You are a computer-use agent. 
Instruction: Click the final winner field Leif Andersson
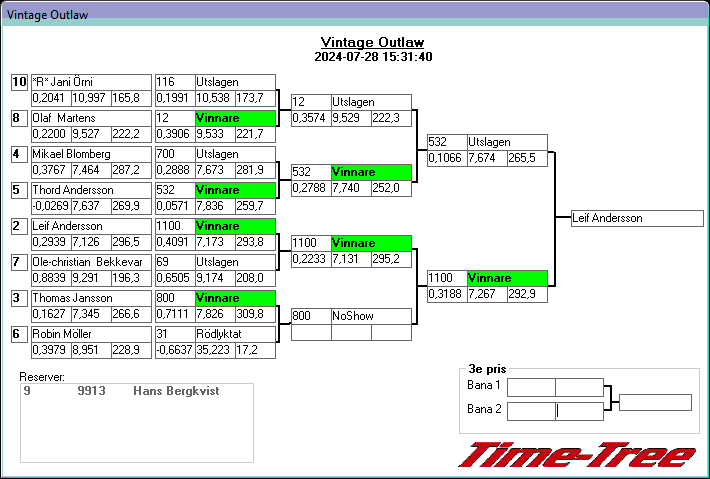tap(637, 218)
